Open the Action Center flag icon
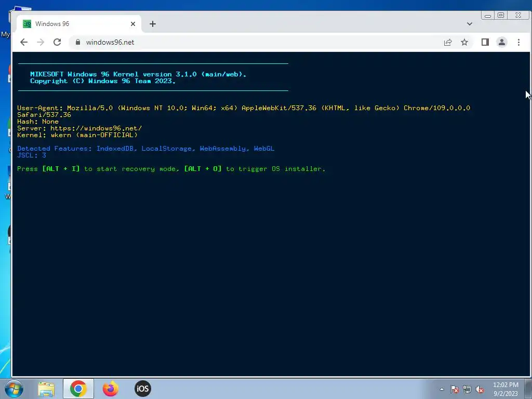The height and width of the screenshot is (399, 532). 455,389
